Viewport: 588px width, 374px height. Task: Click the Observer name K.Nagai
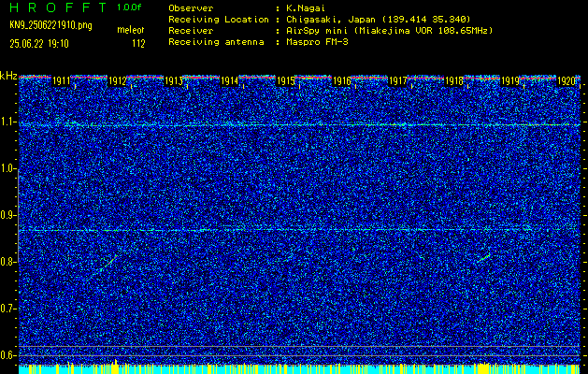pyautogui.click(x=305, y=8)
